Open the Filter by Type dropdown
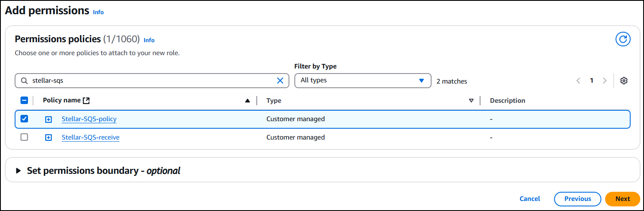Viewport: 644px width, 211px height. pos(362,80)
